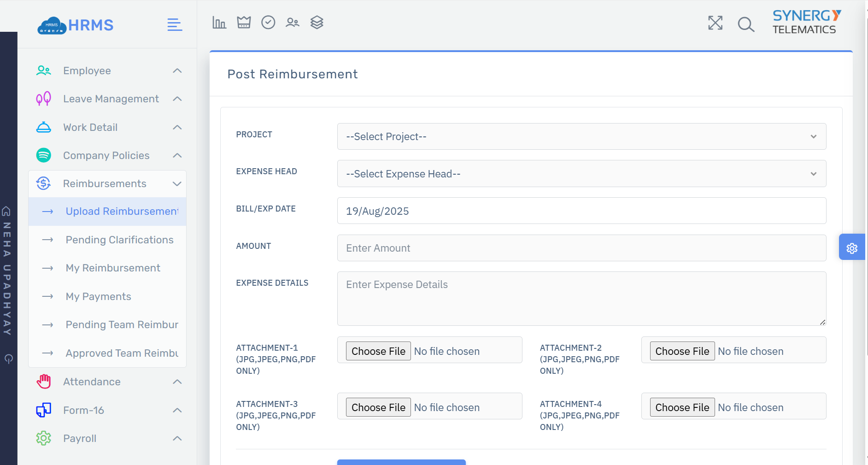Click the checkmark circle icon in toolbar

click(268, 23)
